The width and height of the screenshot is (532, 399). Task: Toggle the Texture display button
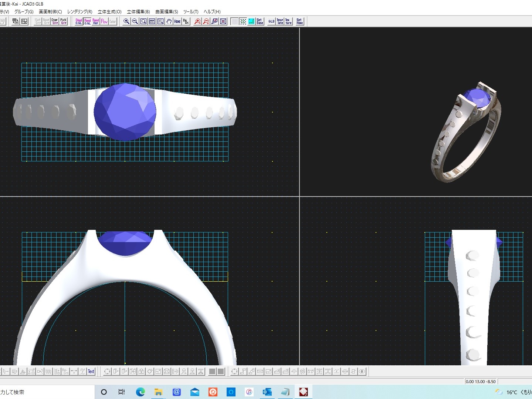(x=288, y=21)
